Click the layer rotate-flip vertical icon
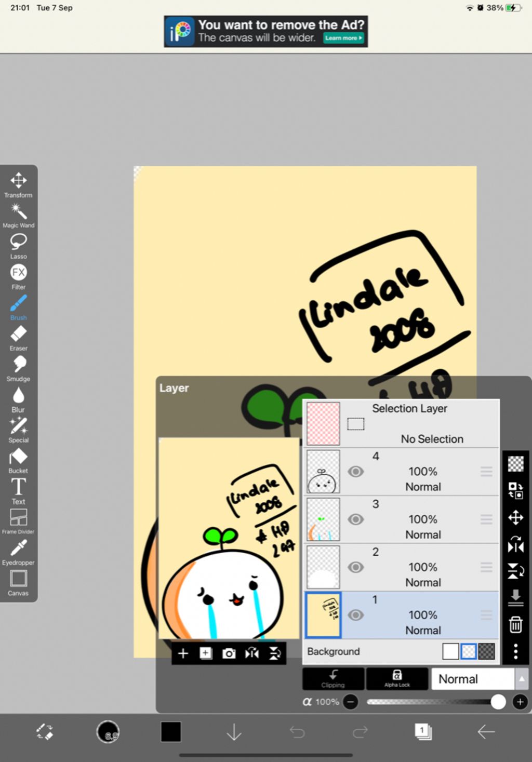The image size is (532, 762). (x=515, y=571)
